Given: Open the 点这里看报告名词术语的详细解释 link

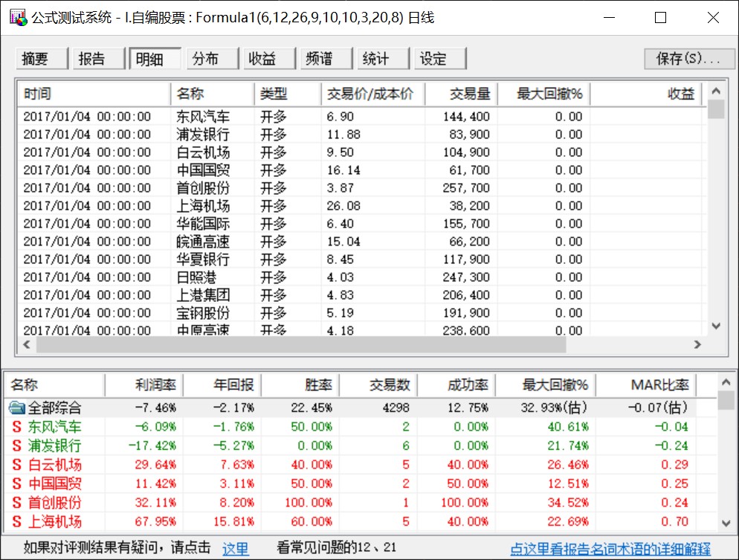Looking at the screenshot, I should [610, 548].
